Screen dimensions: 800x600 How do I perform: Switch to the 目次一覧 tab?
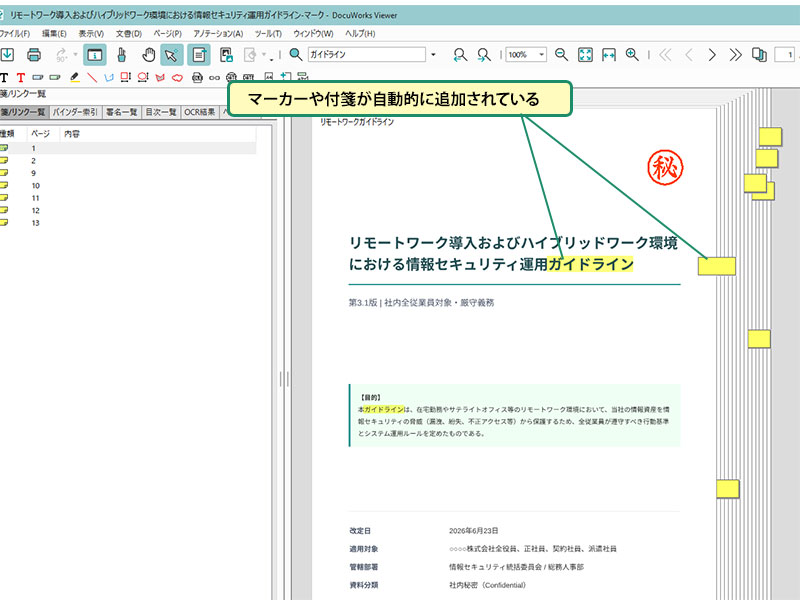pyautogui.click(x=161, y=112)
